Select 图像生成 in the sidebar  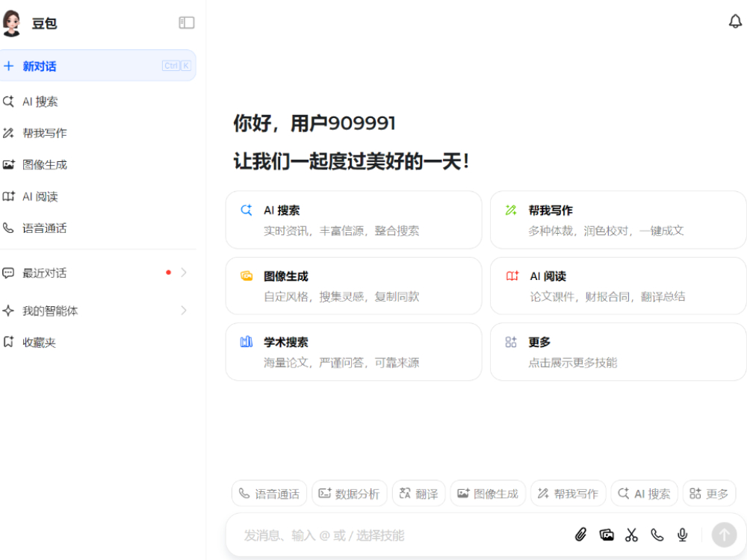97,165
